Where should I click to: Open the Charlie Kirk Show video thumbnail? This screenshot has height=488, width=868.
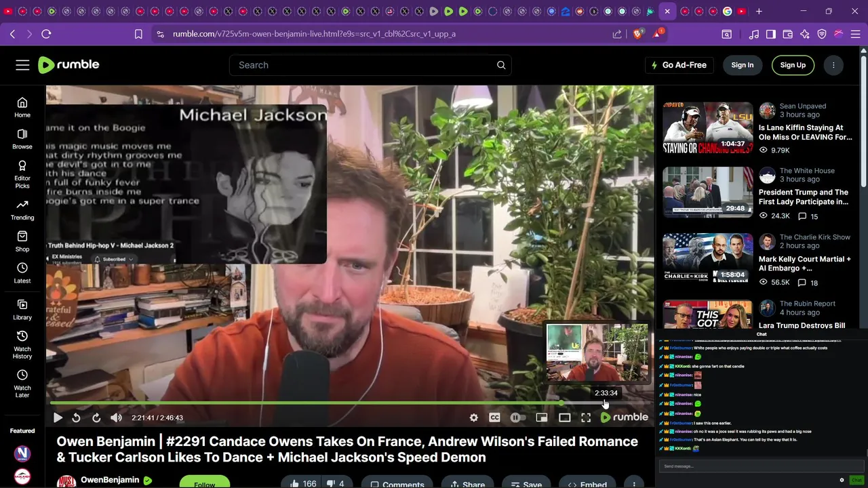click(x=708, y=258)
